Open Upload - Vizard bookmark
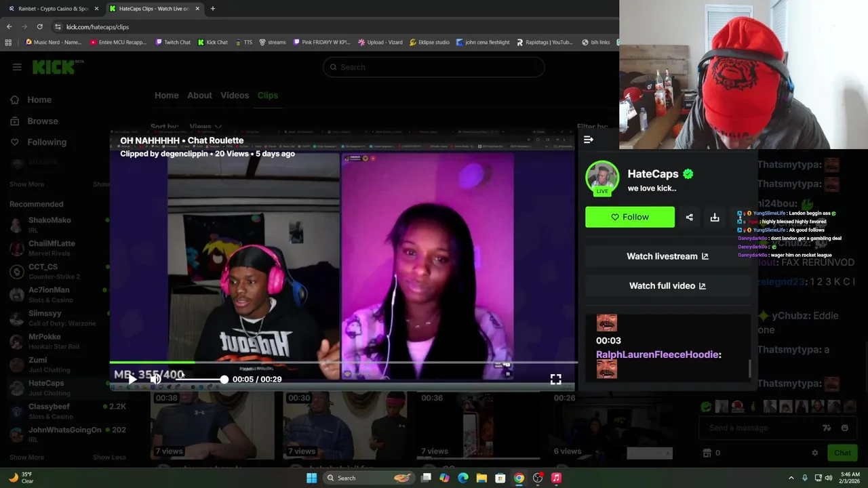The width and height of the screenshot is (868, 488). (380, 42)
